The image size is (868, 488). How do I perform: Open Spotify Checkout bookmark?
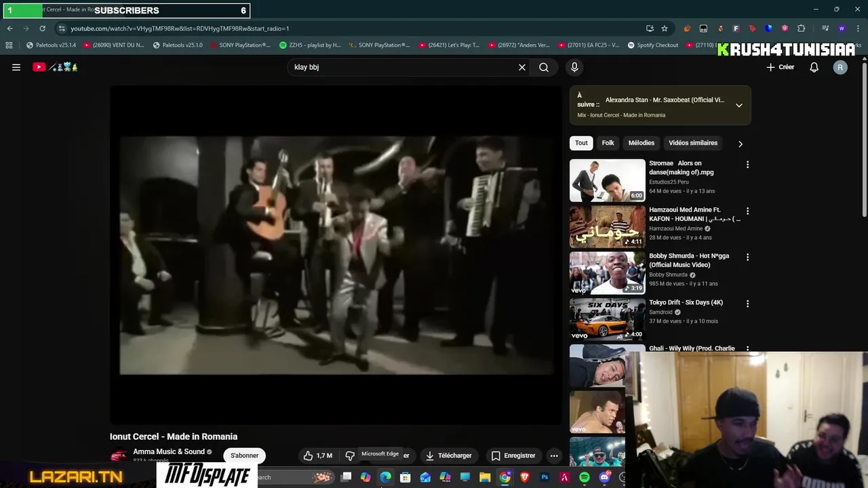652,45
